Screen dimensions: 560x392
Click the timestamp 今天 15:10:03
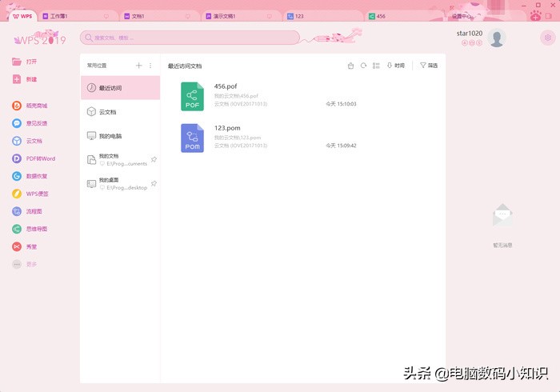click(x=341, y=104)
